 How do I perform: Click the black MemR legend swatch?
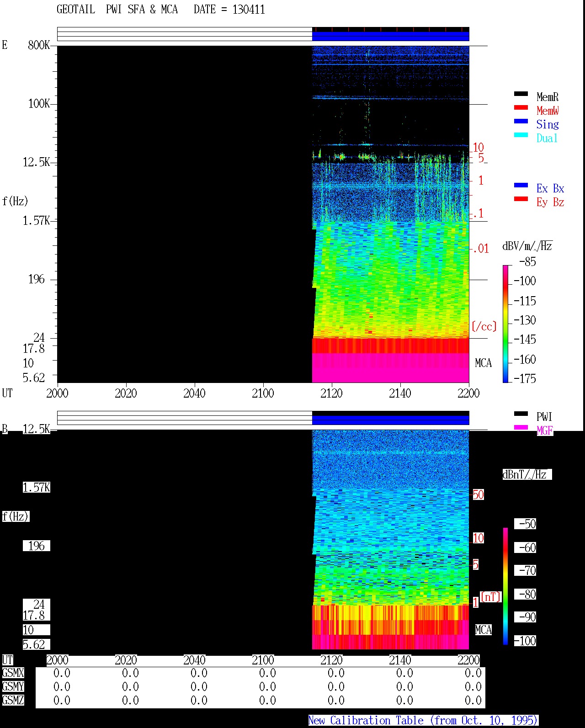[x=521, y=94]
